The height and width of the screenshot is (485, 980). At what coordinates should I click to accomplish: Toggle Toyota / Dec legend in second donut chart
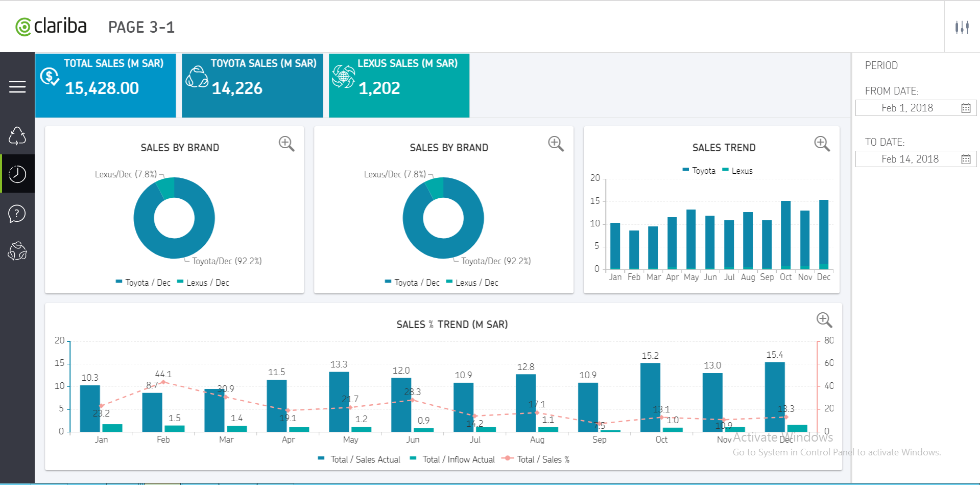[x=412, y=283]
